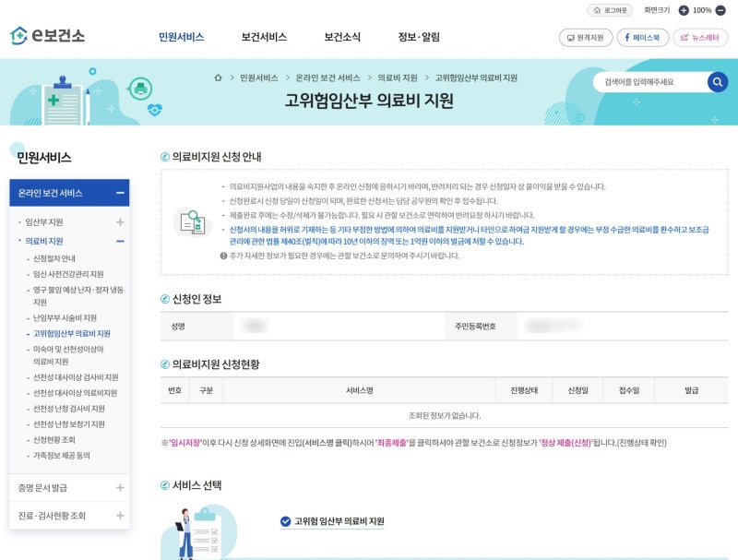The width and height of the screenshot is (738, 560).
Task: Open 보건서비스 top menu
Action: (x=264, y=37)
